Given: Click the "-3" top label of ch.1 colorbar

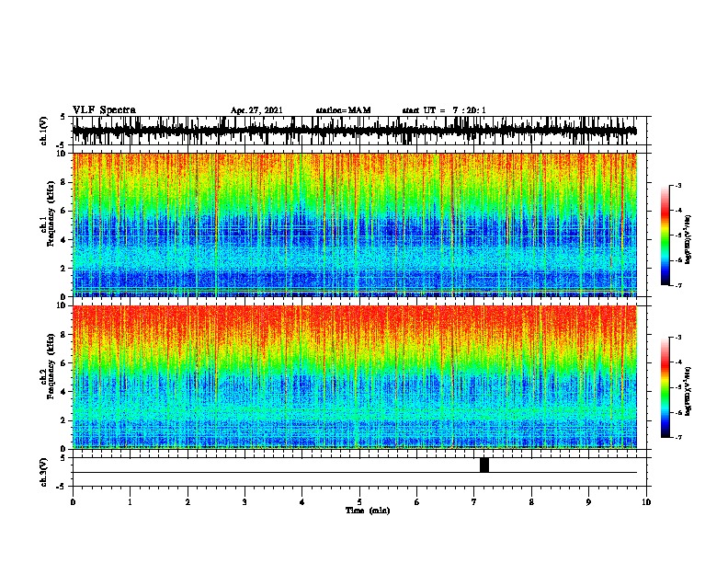Looking at the screenshot, I should (x=677, y=185).
